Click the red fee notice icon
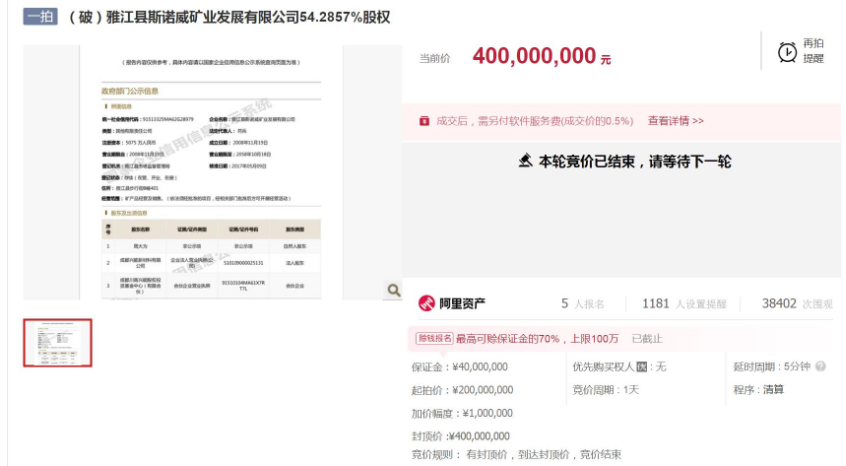 [x=424, y=121]
